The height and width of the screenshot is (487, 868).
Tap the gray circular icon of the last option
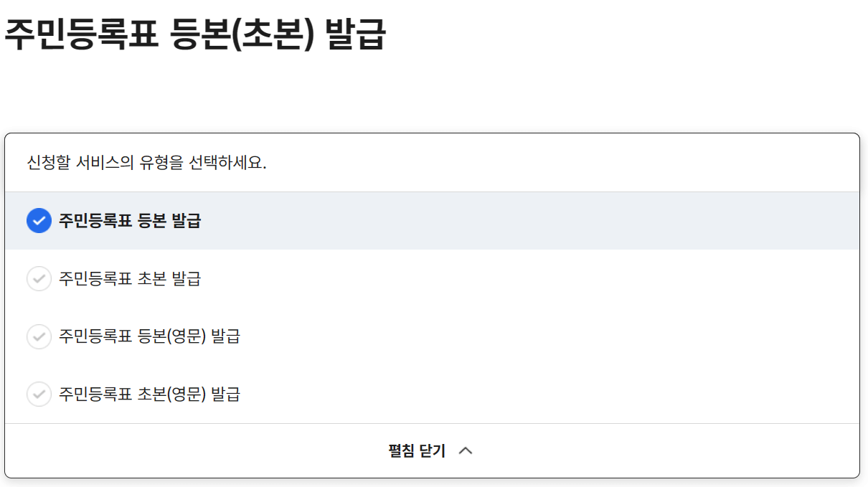38,394
